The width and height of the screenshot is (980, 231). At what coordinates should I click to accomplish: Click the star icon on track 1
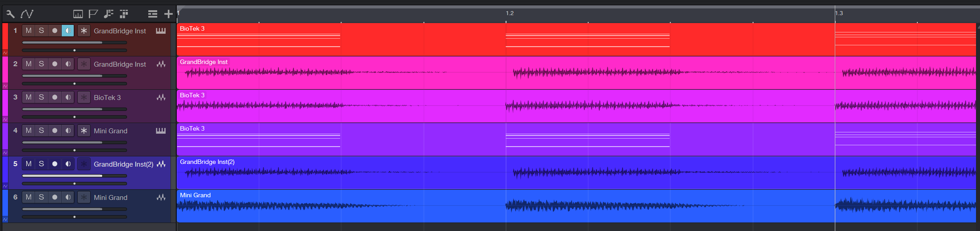point(84,31)
